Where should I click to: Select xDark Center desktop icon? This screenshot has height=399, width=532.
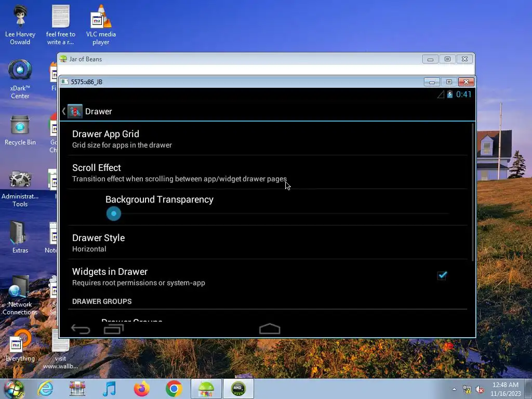(20, 79)
